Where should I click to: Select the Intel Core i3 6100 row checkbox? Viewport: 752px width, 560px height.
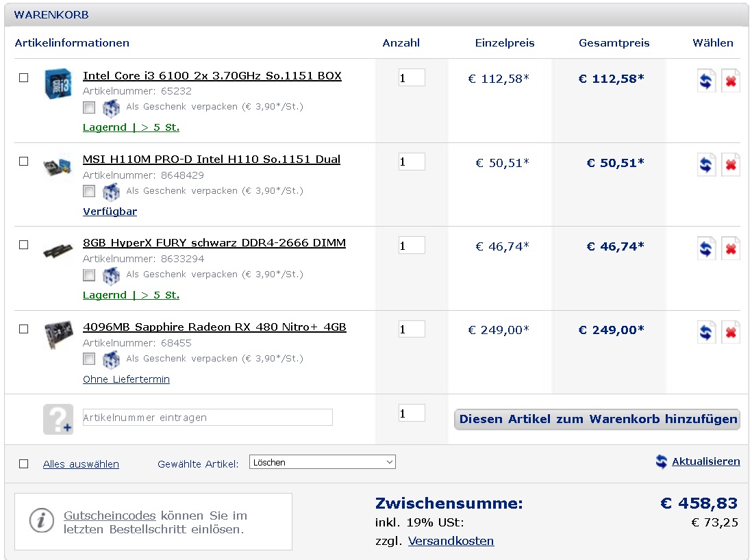tap(23, 77)
